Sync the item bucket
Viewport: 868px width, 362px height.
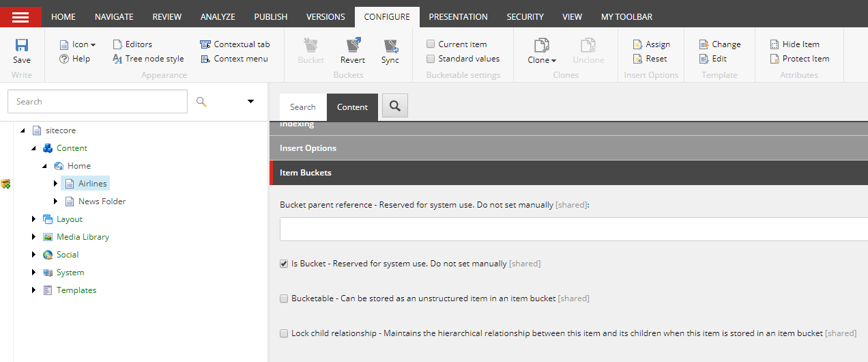(390, 51)
